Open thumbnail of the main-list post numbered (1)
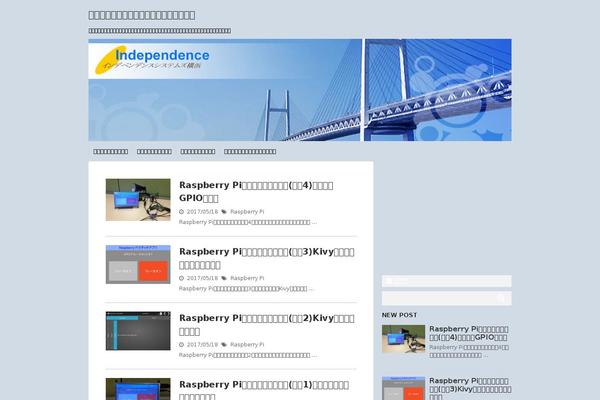 (138, 389)
